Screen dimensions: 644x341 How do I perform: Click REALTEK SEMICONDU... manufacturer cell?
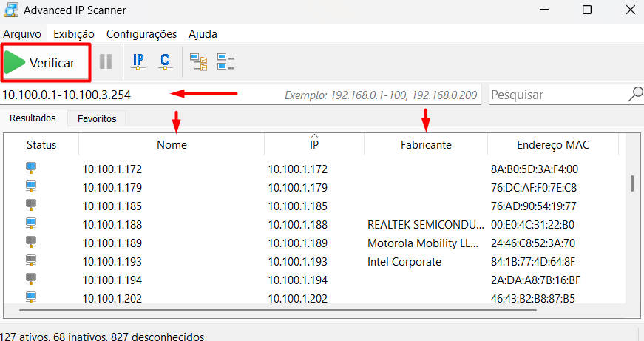pyautogui.click(x=425, y=225)
